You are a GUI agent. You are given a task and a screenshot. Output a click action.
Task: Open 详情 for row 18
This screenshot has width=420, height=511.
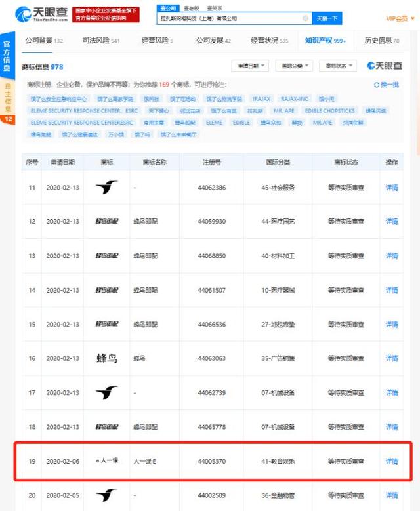point(392,427)
